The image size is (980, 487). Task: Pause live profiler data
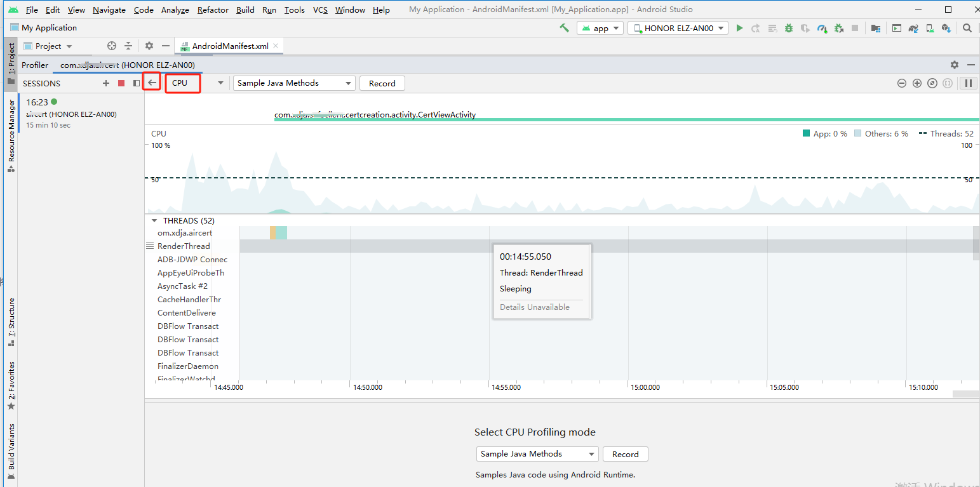969,83
